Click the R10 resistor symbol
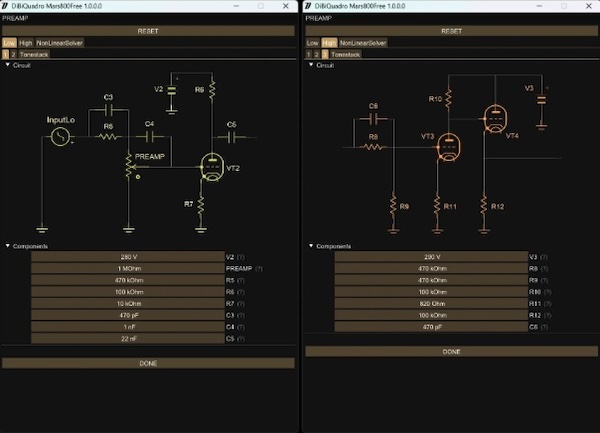The height and width of the screenshot is (433, 600). 448,99
